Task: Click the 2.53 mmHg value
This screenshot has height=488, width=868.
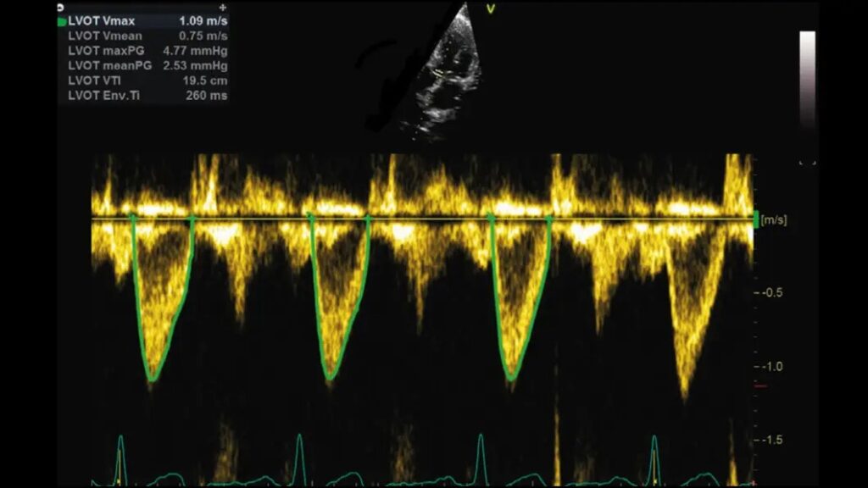Action: click(196, 66)
